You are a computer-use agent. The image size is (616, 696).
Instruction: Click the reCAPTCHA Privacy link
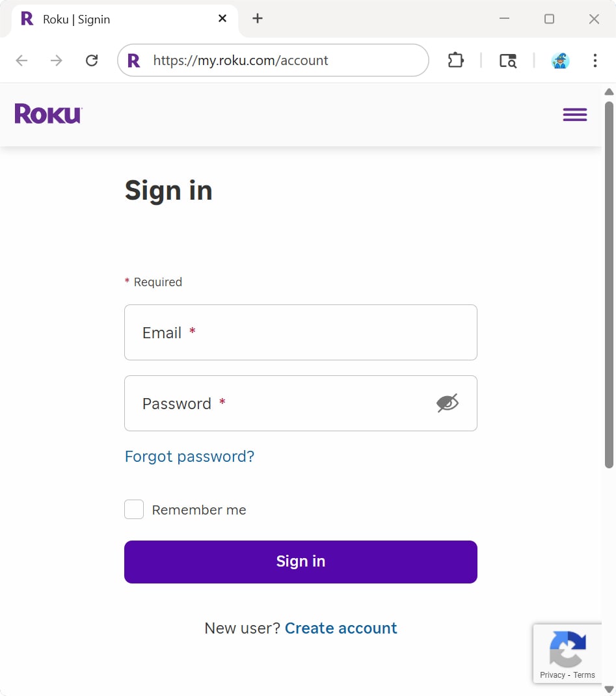[552, 675]
